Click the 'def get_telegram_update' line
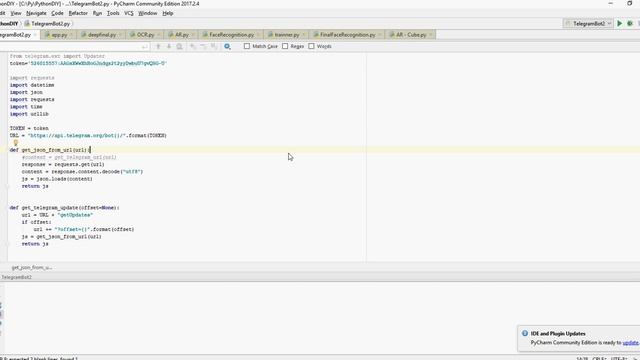 pos(64,208)
